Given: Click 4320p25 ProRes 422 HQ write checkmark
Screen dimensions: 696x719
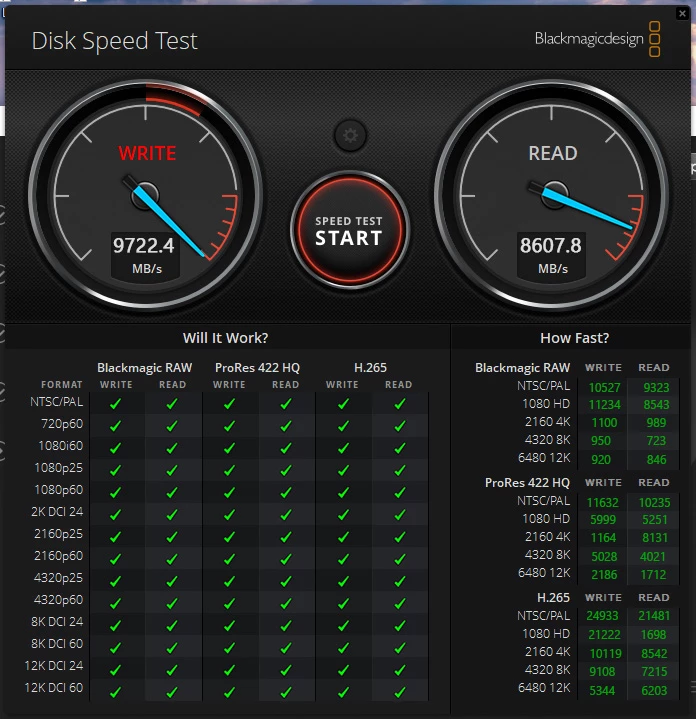Looking at the screenshot, I should pos(229,580).
